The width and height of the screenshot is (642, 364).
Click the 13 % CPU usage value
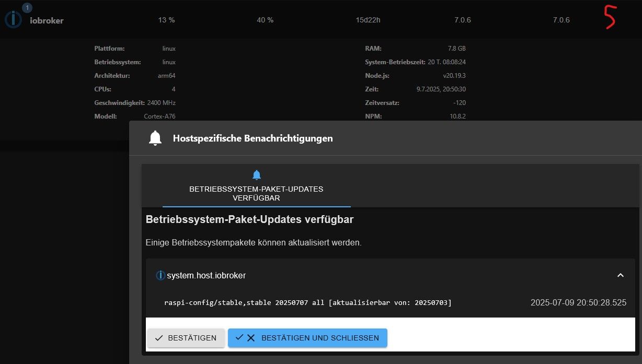tap(166, 20)
